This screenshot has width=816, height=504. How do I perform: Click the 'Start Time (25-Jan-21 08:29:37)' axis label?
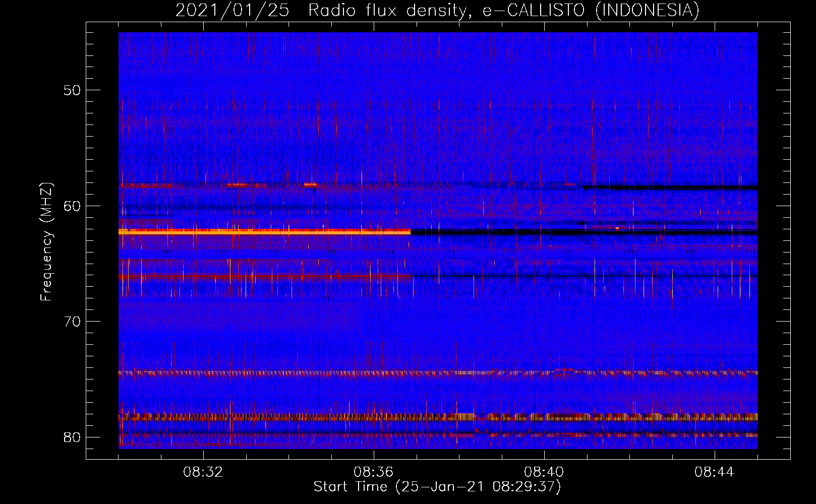pos(437,487)
